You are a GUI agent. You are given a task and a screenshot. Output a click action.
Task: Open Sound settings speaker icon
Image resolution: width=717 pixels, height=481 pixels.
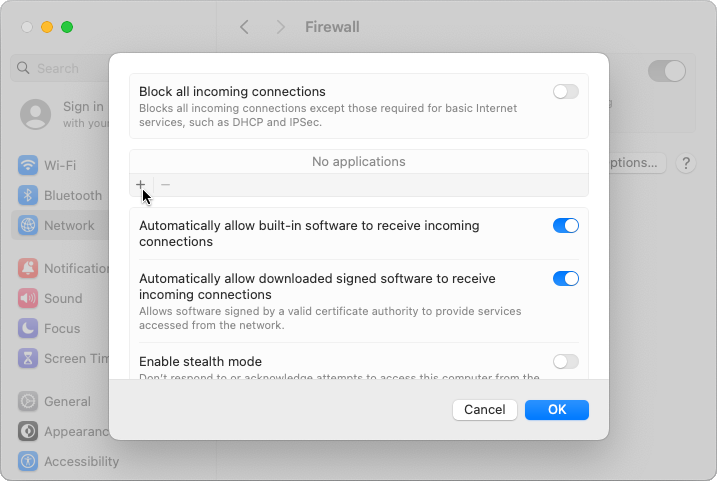point(28,299)
